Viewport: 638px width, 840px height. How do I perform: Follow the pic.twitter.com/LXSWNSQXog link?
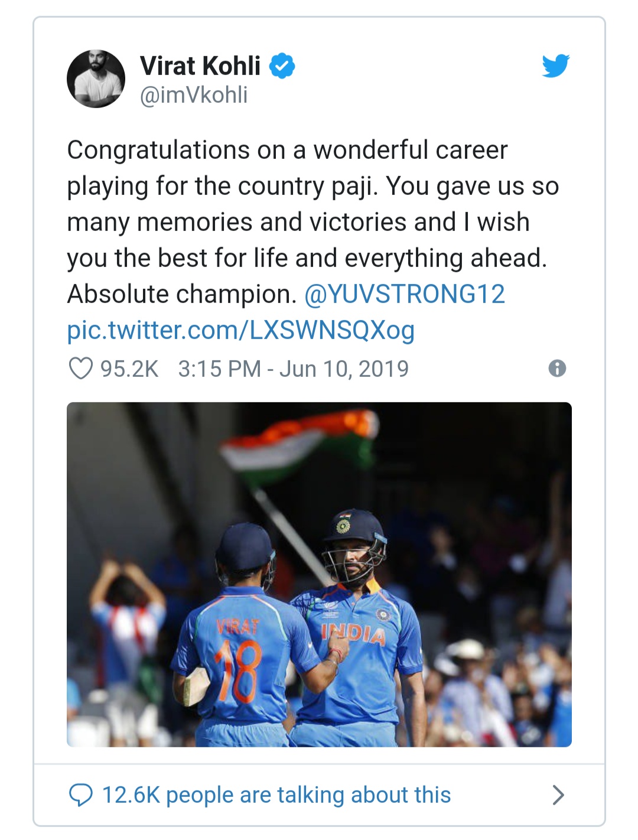pyautogui.click(x=240, y=330)
